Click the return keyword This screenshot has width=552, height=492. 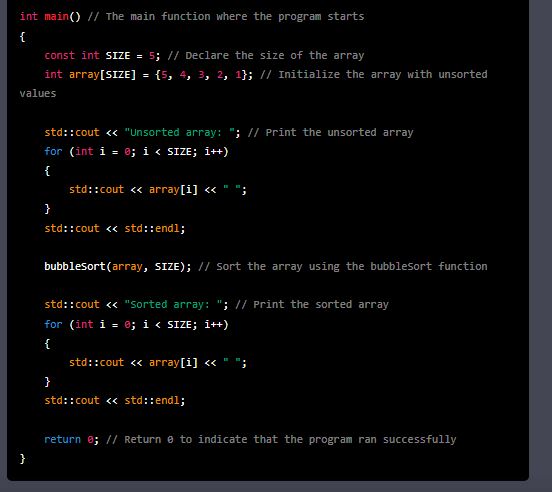[62, 439]
